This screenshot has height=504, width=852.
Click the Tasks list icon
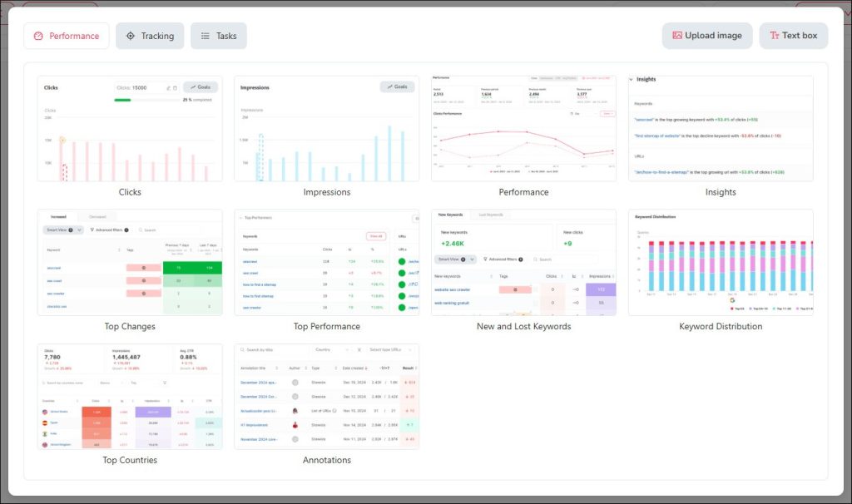[204, 36]
